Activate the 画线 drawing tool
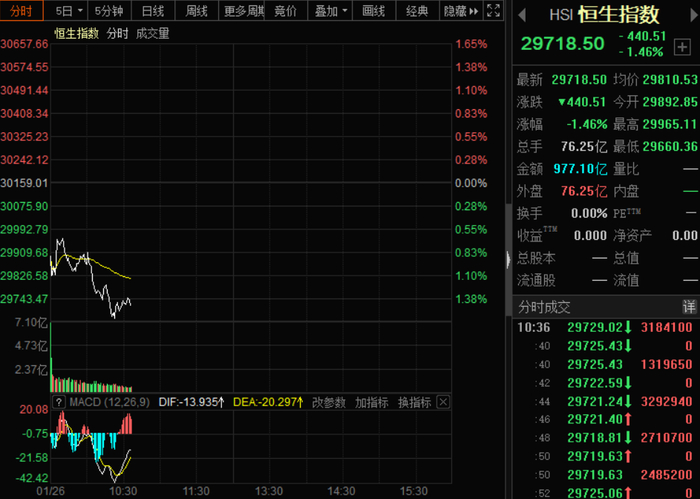This screenshot has height=499, width=700. (x=374, y=11)
